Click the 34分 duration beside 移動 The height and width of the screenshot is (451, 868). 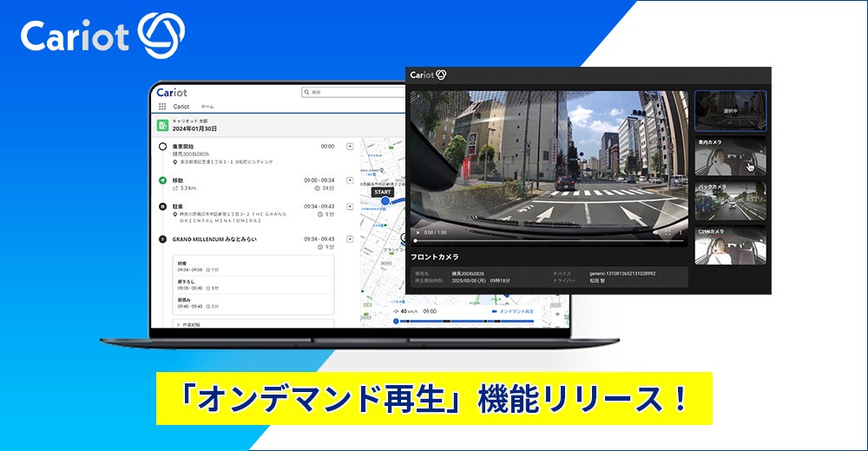[x=328, y=188]
